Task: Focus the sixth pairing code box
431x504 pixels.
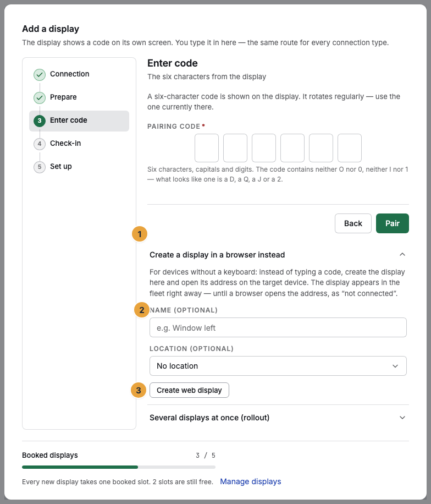Action: coord(350,148)
